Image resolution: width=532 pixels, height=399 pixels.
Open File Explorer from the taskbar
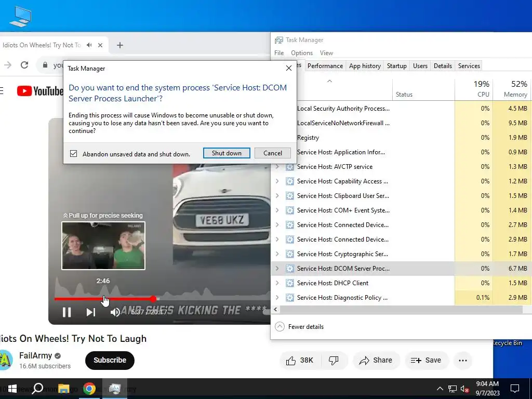point(63,389)
